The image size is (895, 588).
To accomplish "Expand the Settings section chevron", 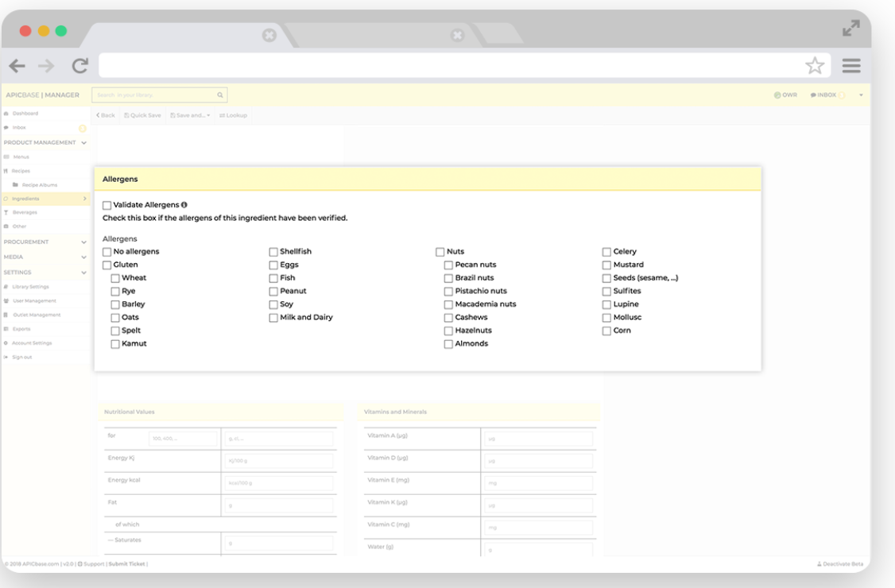I will click(x=84, y=273).
